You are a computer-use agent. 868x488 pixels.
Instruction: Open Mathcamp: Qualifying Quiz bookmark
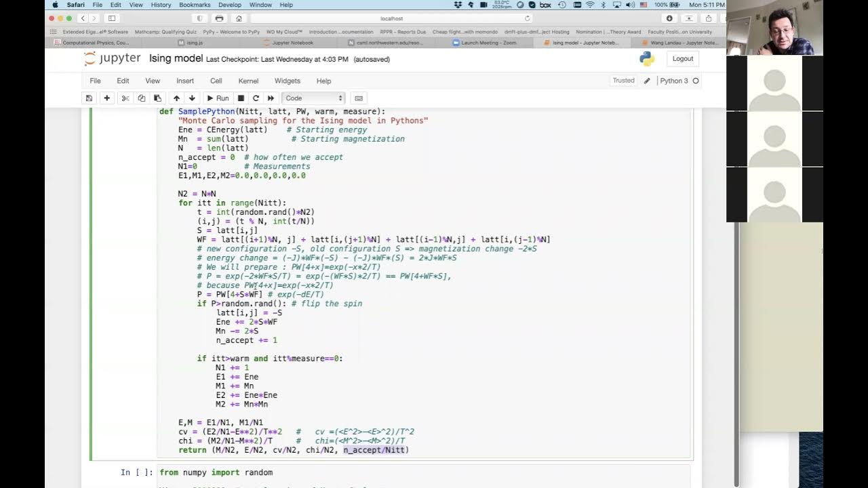click(x=165, y=32)
